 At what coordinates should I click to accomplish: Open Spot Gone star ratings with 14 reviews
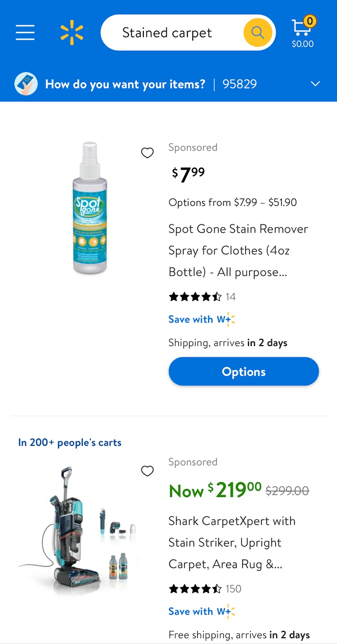point(202,297)
